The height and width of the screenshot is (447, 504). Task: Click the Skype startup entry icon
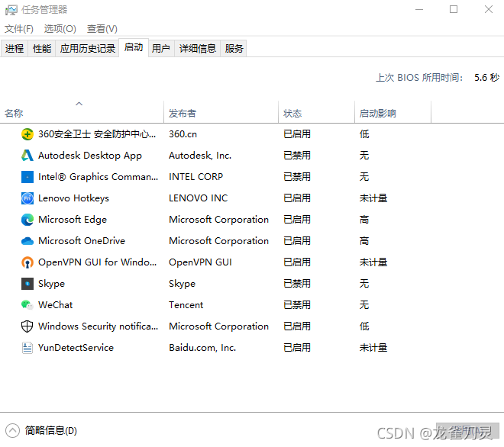coord(27,284)
